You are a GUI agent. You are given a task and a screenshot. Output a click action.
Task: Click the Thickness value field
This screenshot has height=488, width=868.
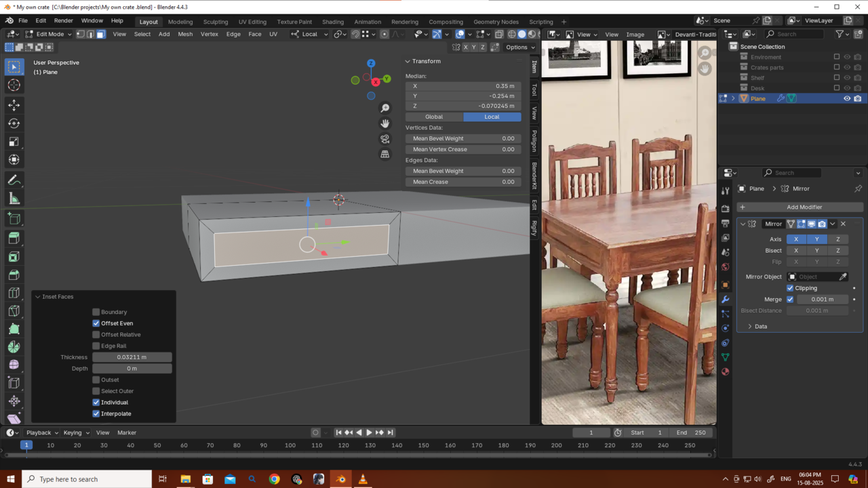(x=132, y=357)
